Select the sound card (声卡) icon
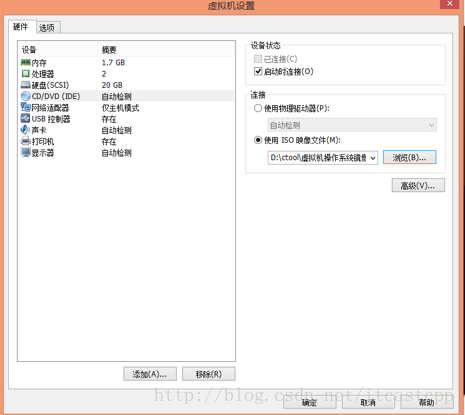The width and height of the screenshot is (465, 415). (25, 130)
